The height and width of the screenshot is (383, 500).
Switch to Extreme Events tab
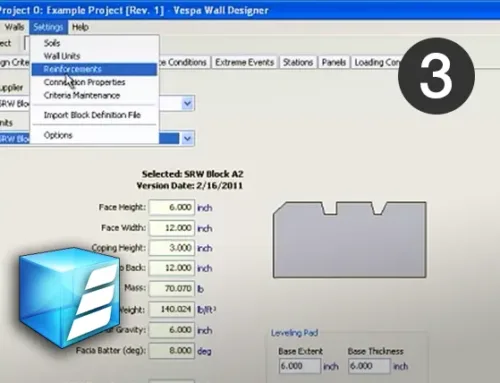[x=244, y=62]
